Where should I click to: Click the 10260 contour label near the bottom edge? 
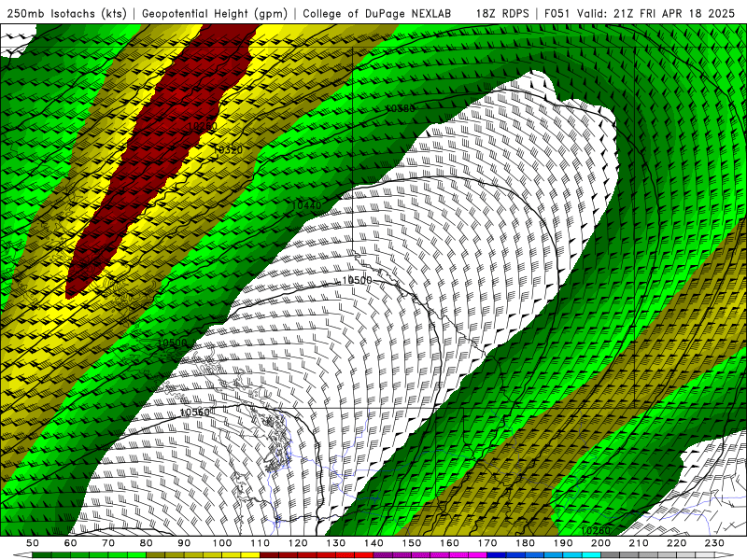pos(596,530)
